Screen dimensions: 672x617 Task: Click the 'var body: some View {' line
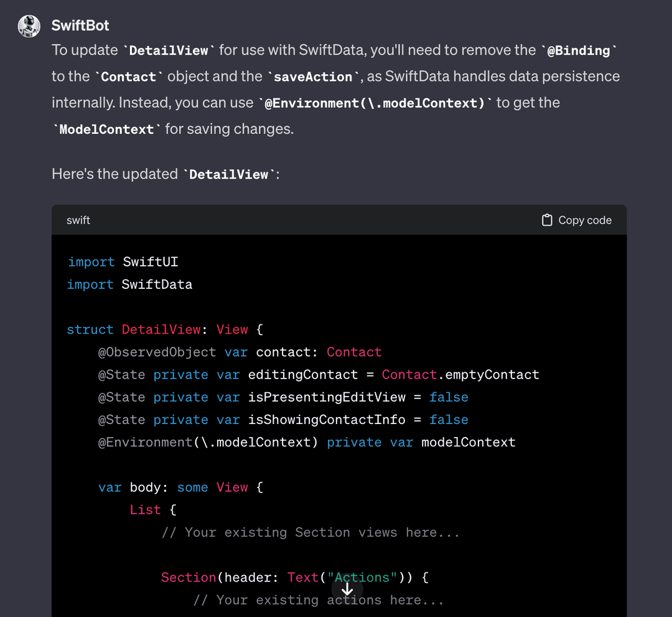pos(181,487)
